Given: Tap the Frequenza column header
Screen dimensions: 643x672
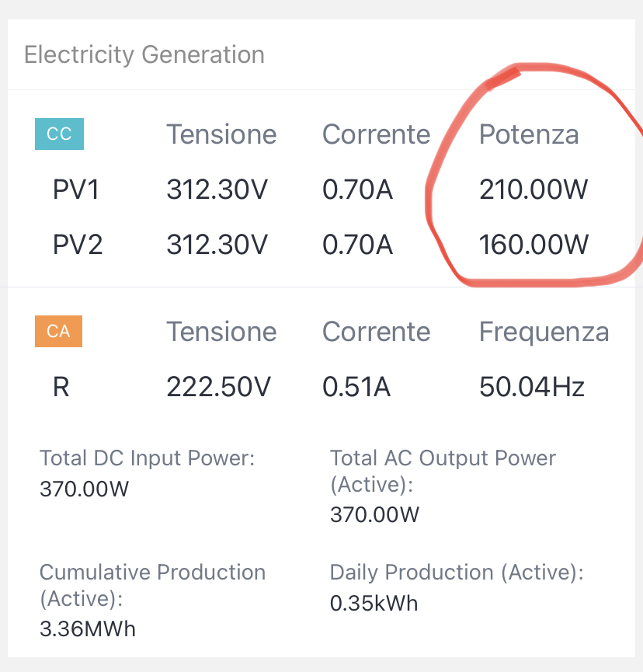Looking at the screenshot, I should coord(544,332).
